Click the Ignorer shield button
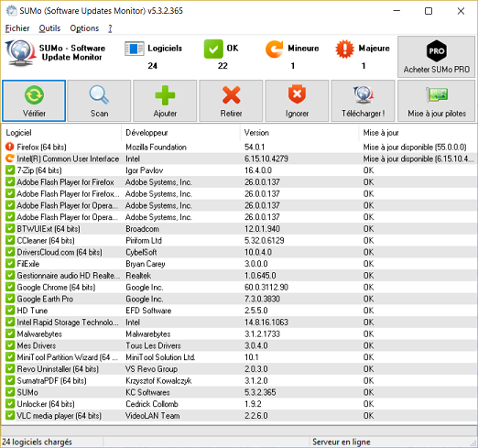The width and height of the screenshot is (478, 448). pyautogui.click(x=297, y=101)
